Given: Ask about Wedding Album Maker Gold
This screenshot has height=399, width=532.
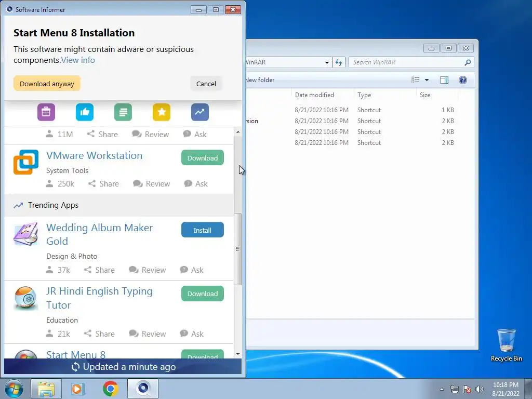Looking at the screenshot, I should (192, 270).
